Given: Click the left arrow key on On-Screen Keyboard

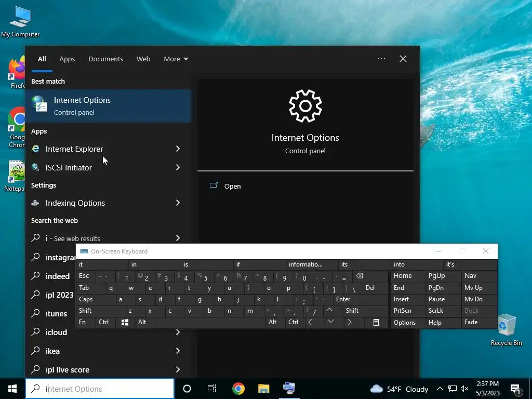Looking at the screenshot, I should (310, 322).
